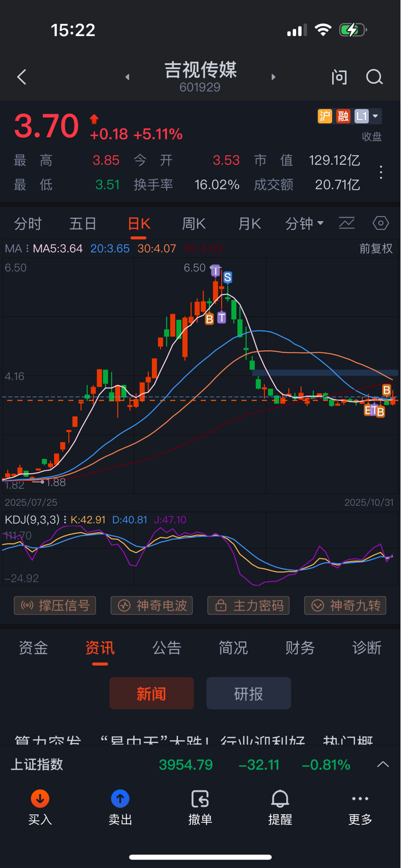The image size is (401, 868).
Task: Switch to the 公告 tab
Action: tap(167, 648)
